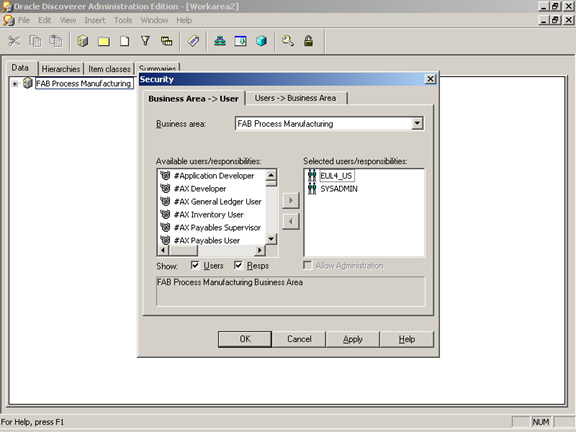Click the business area description text box

click(x=291, y=291)
